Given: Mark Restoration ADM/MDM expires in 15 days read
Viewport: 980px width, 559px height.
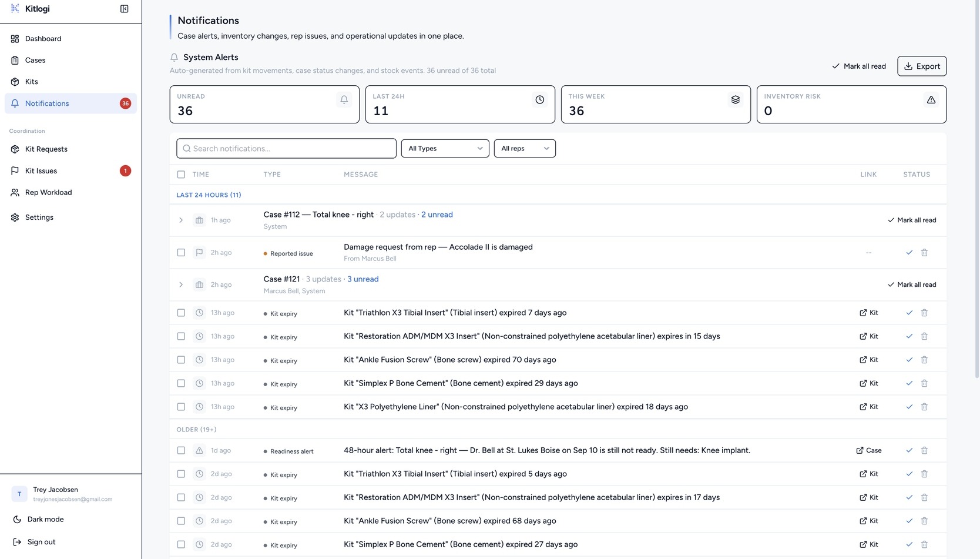Looking at the screenshot, I should (x=909, y=336).
